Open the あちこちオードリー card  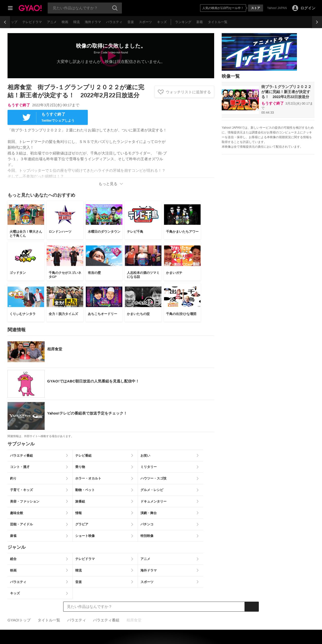[x=104, y=302]
